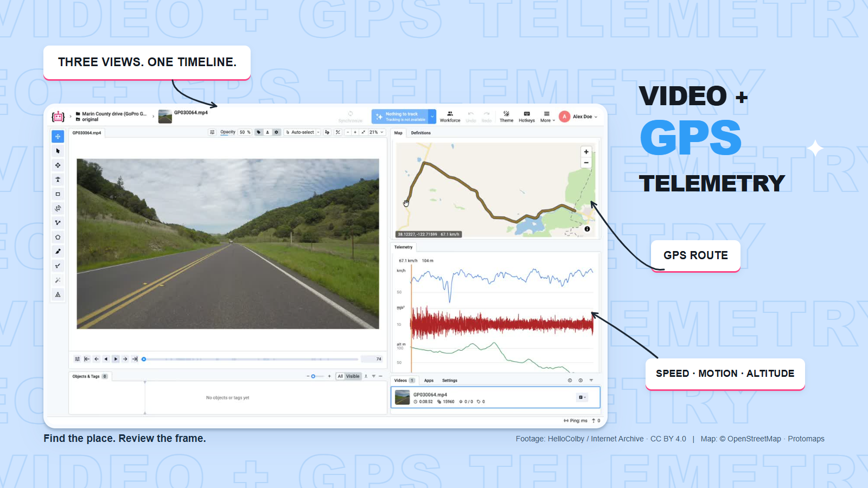
Task: Open Alex Doe account menu
Action: (x=578, y=117)
